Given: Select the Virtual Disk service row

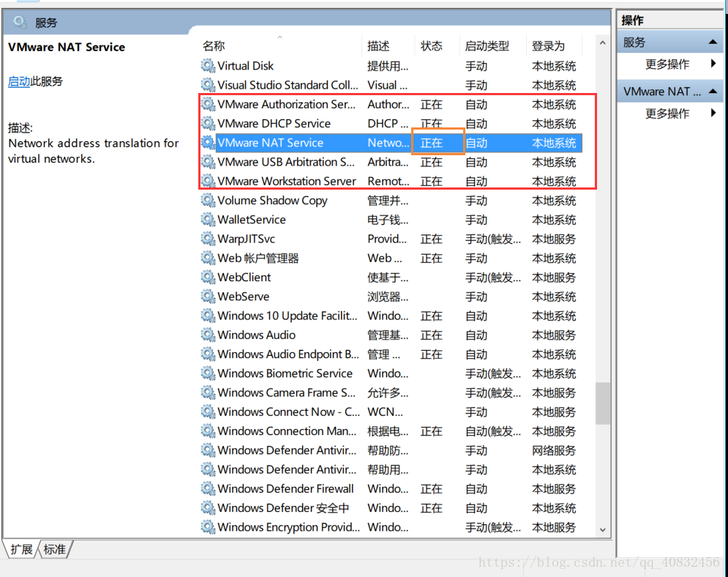Looking at the screenshot, I should click(391, 66).
